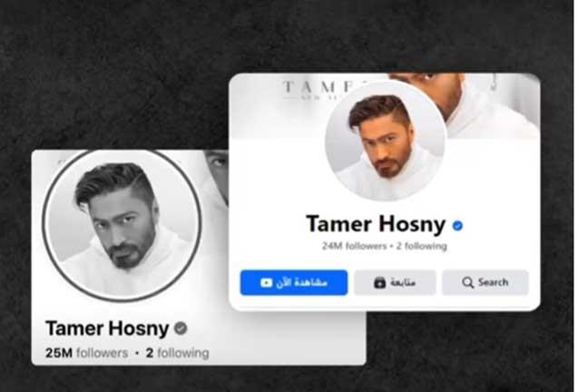Click the gray verified badge beside Tamer Hosny

pyautogui.click(x=181, y=328)
